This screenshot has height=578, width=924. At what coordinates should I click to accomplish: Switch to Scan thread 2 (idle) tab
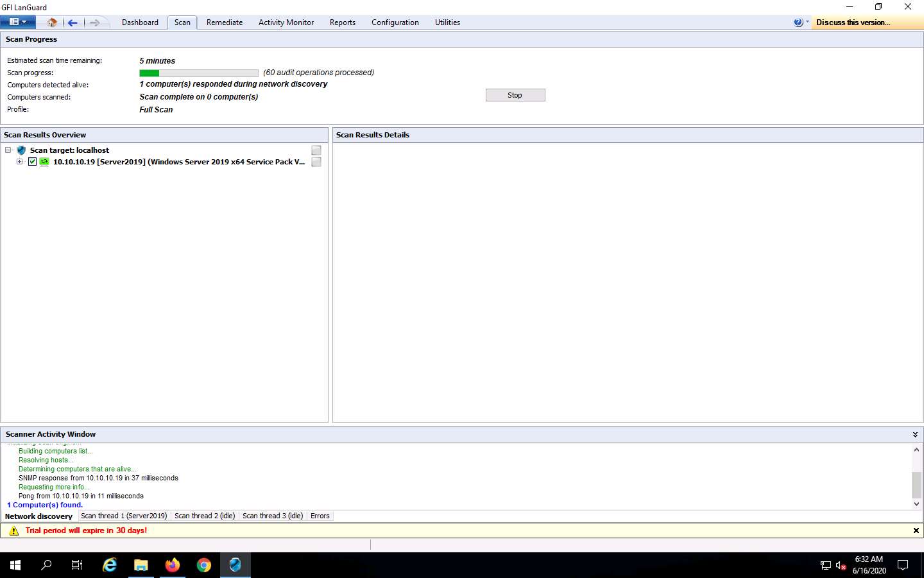tap(205, 516)
